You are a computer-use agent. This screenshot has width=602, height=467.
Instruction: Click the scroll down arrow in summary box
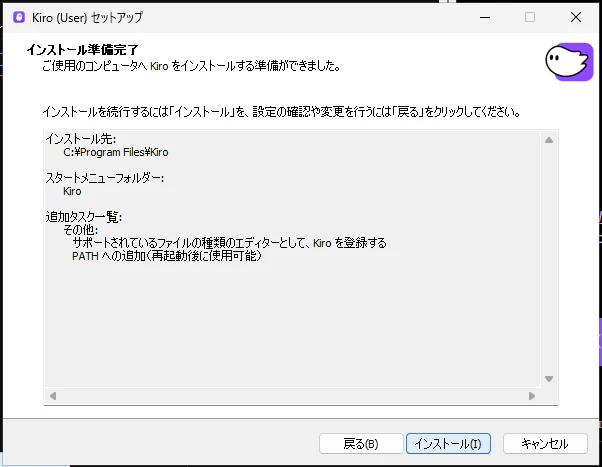[549, 379]
